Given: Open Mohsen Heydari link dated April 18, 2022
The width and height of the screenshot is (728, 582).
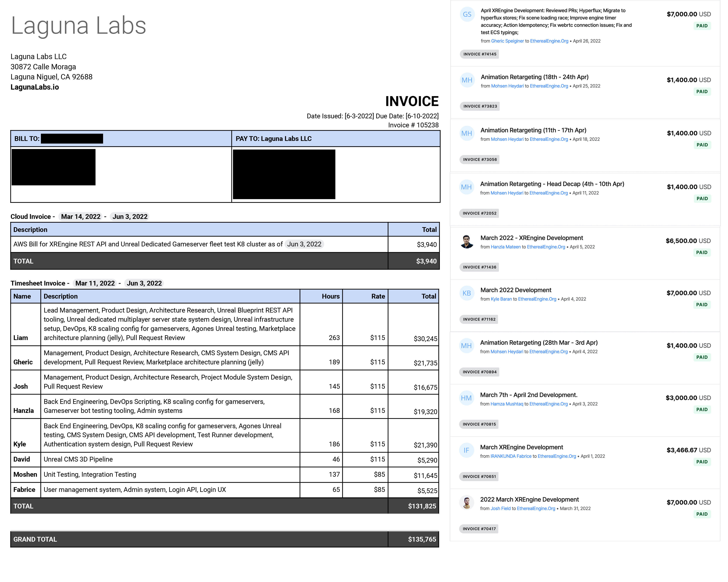Looking at the screenshot, I should pyautogui.click(x=507, y=139).
